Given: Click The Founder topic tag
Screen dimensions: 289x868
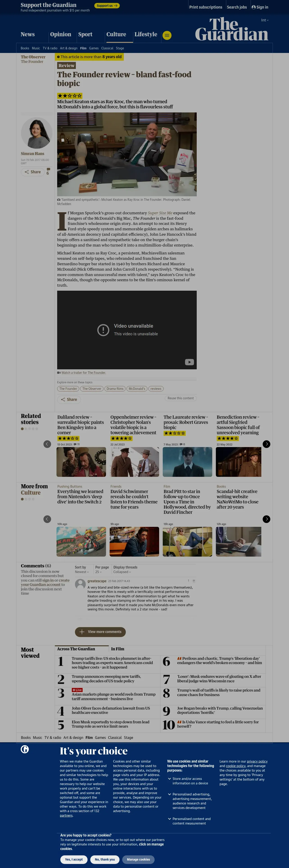Looking at the screenshot, I should pos(68,389).
